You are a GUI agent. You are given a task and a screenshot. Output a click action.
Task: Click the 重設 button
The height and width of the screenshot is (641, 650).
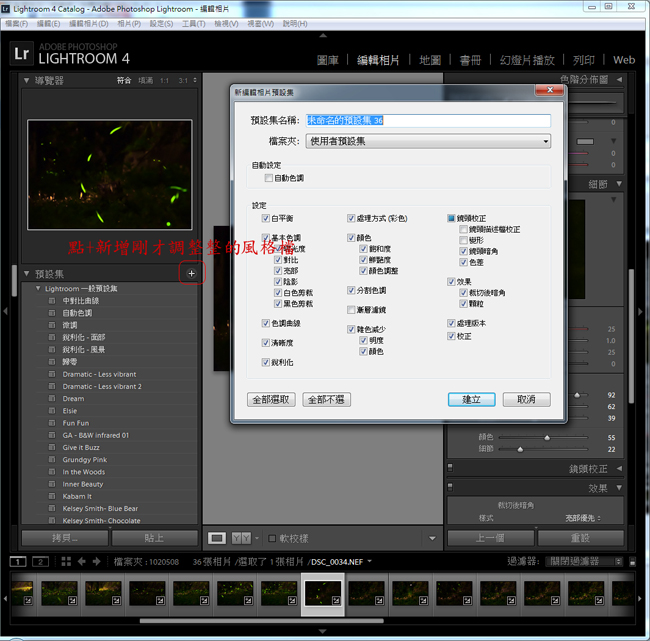click(580, 538)
